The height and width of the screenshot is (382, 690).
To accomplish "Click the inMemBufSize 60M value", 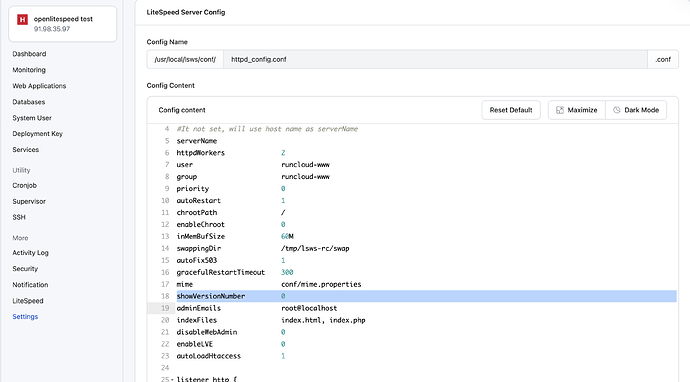I will [x=287, y=236].
